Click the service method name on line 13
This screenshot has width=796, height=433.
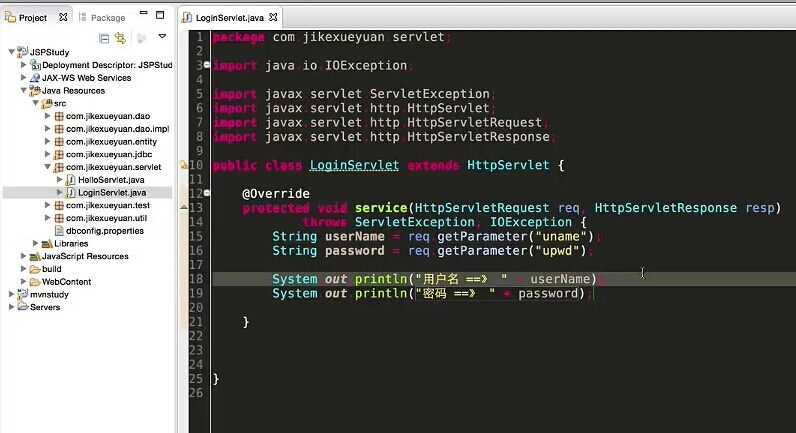click(x=381, y=208)
